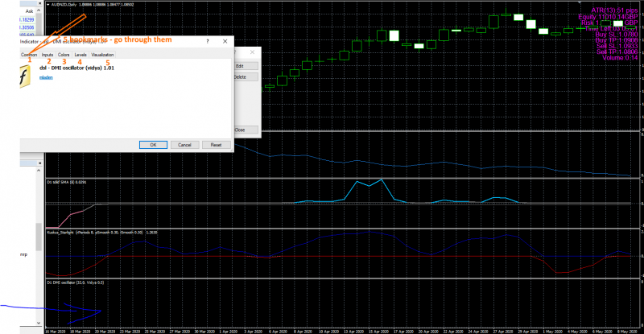This screenshot has height=334, width=644.
Task: Select the Visualization tab
Action: tap(102, 55)
